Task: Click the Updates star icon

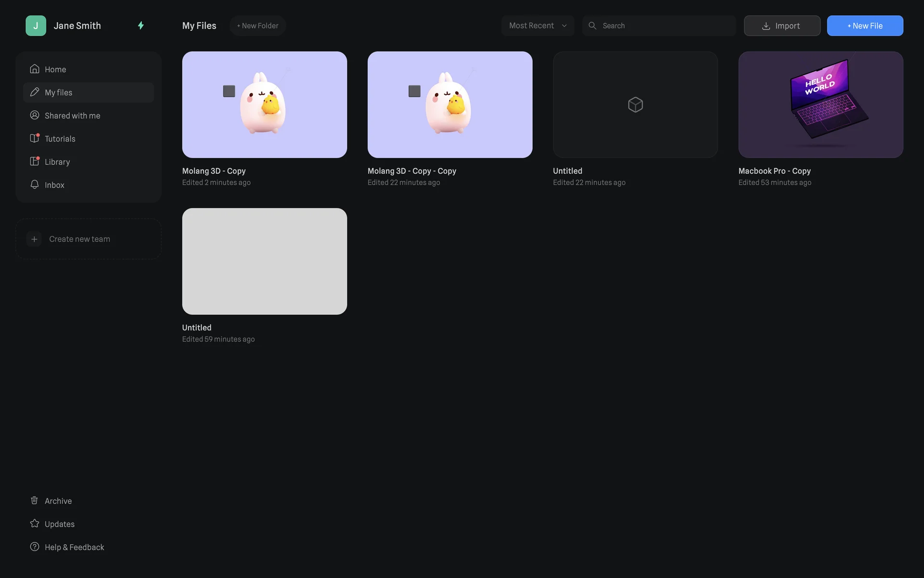Action: pyautogui.click(x=35, y=524)
